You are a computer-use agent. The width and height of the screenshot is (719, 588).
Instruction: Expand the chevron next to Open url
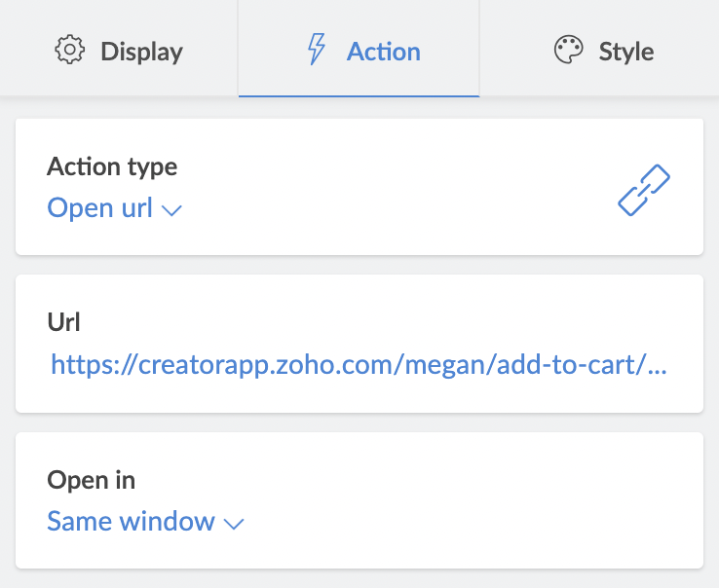(171, 210)
